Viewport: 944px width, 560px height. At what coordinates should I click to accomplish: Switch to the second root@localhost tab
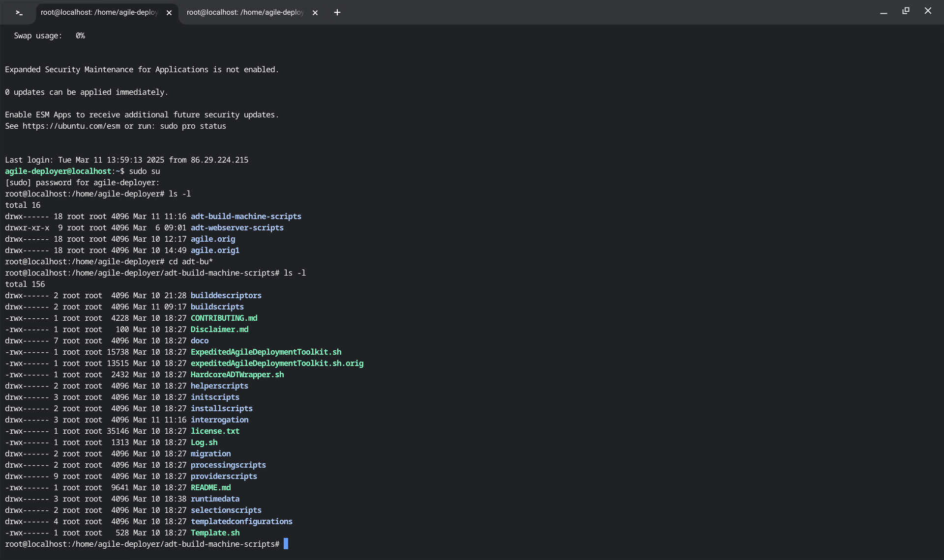245,12
